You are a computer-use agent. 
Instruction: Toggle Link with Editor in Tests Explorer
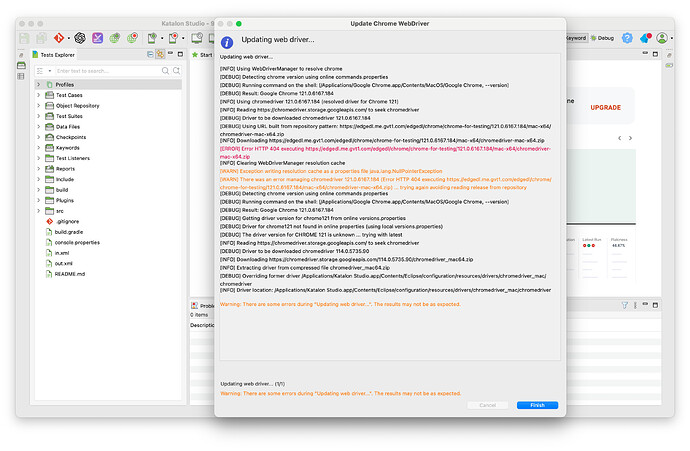pos(160,54)
